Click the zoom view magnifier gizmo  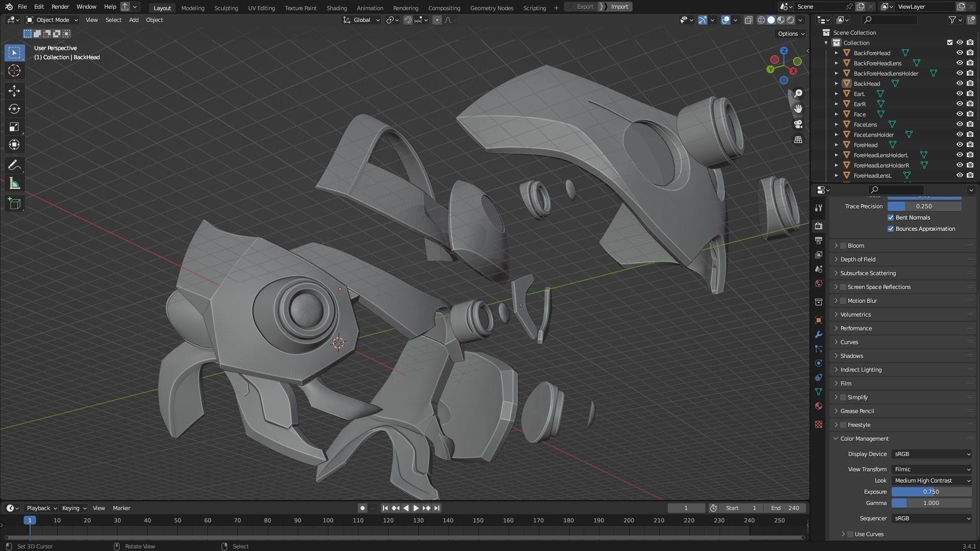[798, 93]
